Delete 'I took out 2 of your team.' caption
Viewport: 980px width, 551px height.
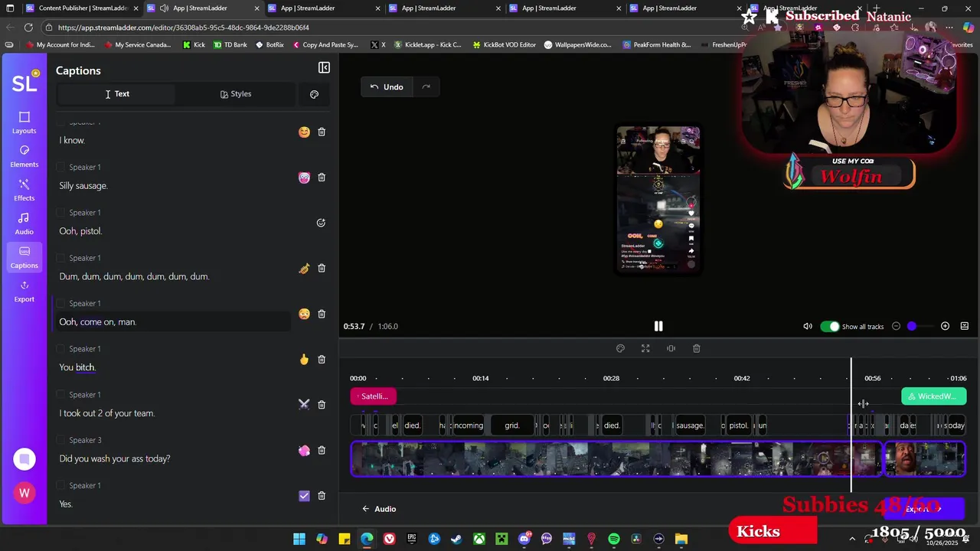(322, 404)
